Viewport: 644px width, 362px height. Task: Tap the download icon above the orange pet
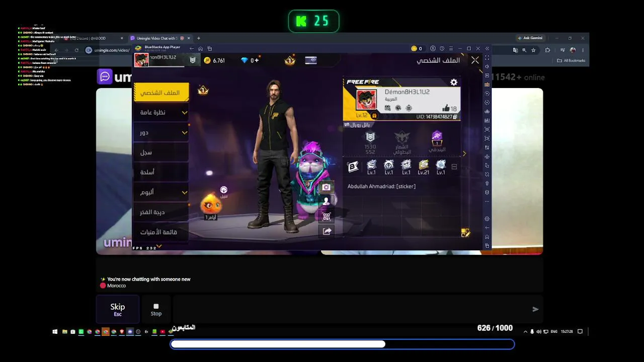tap(224, 190)
